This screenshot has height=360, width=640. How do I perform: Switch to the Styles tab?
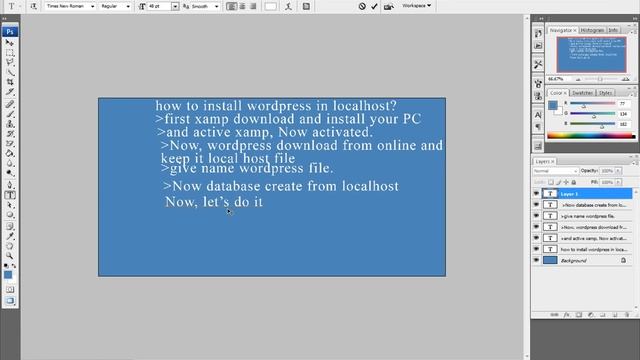[x=605, y=93]
